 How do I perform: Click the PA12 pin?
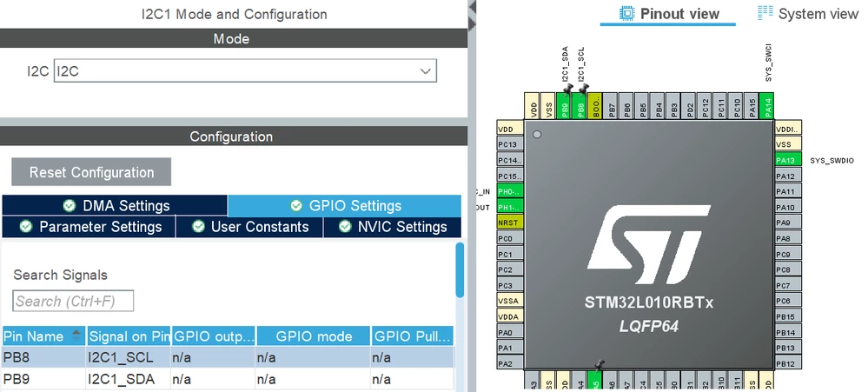pos(788,176)
